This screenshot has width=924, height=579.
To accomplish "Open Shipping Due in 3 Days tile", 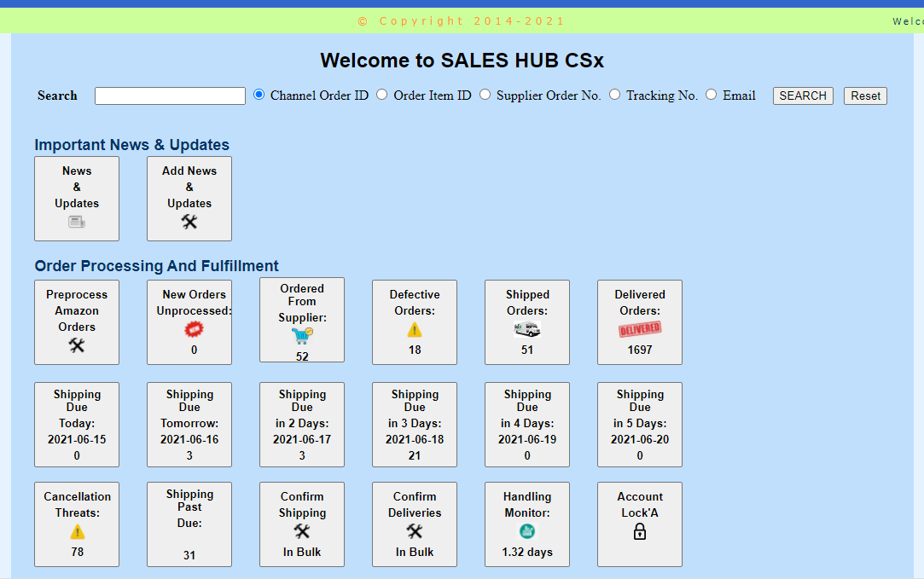I will click(x=415, y=425).
